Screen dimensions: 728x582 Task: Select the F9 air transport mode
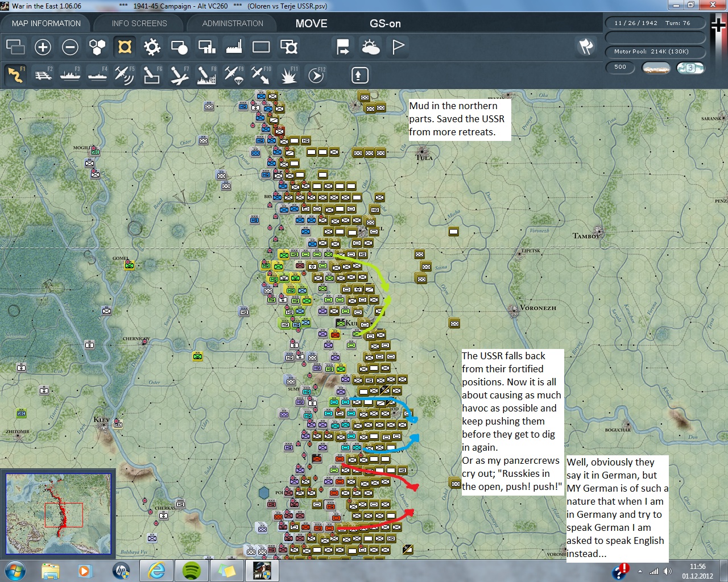click(x=234, y=75)
